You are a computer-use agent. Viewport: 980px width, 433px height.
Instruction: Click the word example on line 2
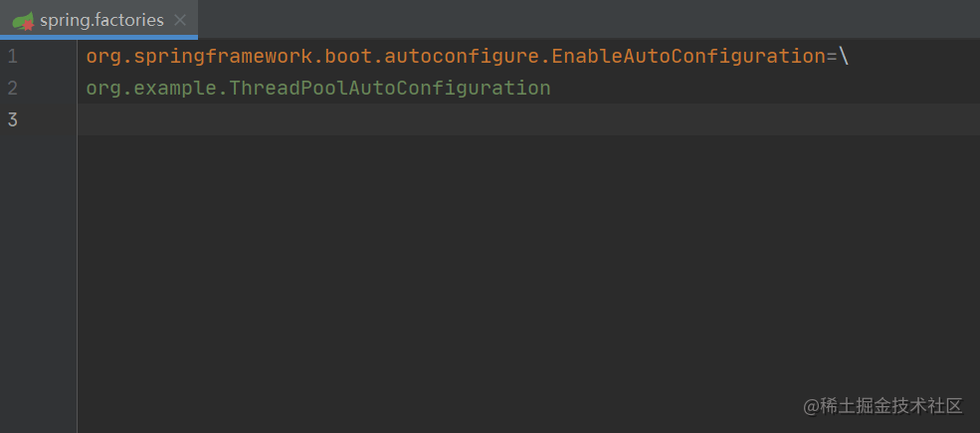[171, 89]
